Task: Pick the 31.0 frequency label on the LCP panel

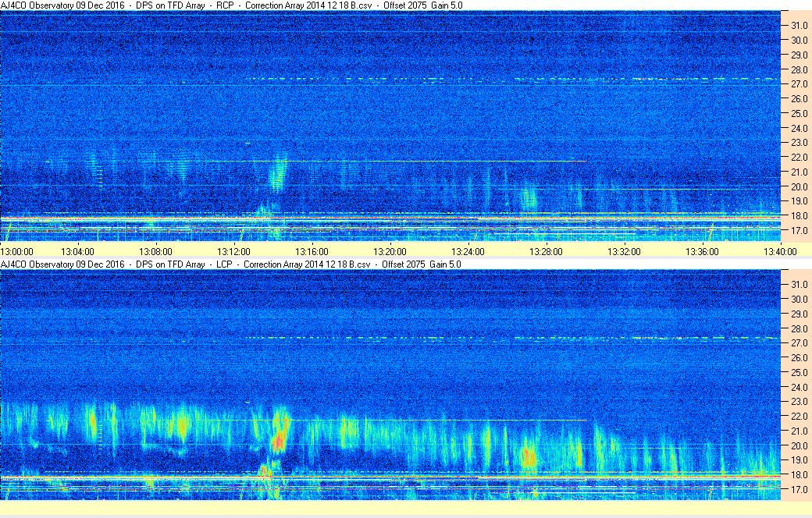Action: tap(799, 285)
